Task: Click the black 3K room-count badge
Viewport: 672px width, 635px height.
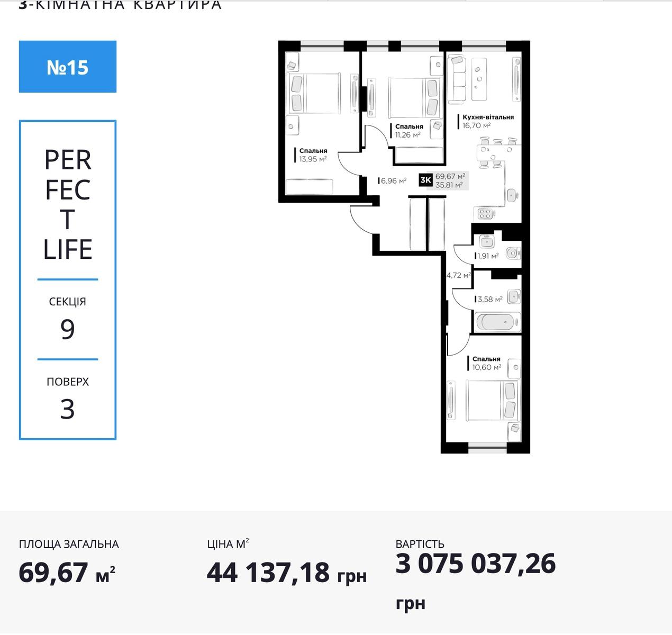Action: pyautogui.click(x=425, y=180)
